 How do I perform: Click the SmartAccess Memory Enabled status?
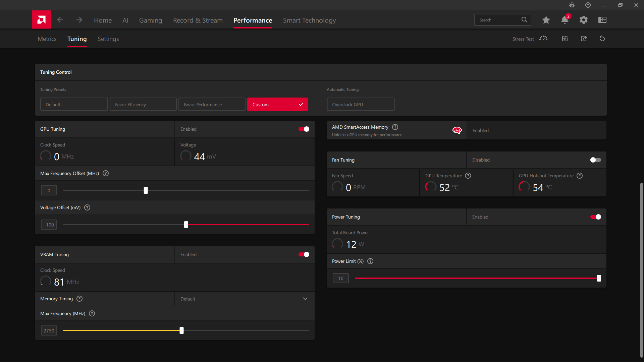click(480, 130)
